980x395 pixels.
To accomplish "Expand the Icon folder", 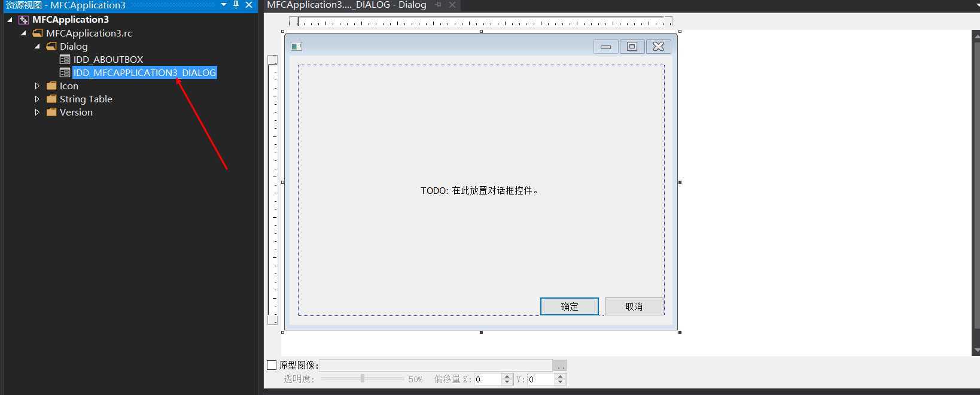I will click(37, 86).
